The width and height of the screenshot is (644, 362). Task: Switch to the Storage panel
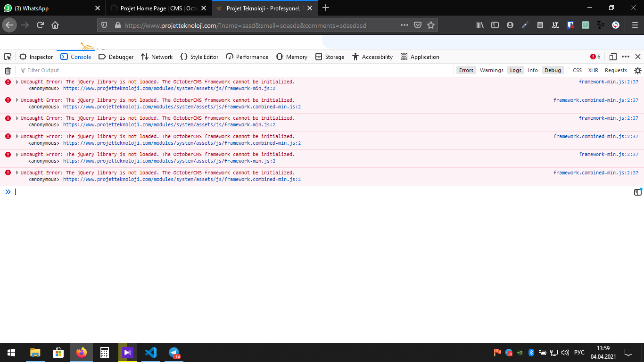330,57
